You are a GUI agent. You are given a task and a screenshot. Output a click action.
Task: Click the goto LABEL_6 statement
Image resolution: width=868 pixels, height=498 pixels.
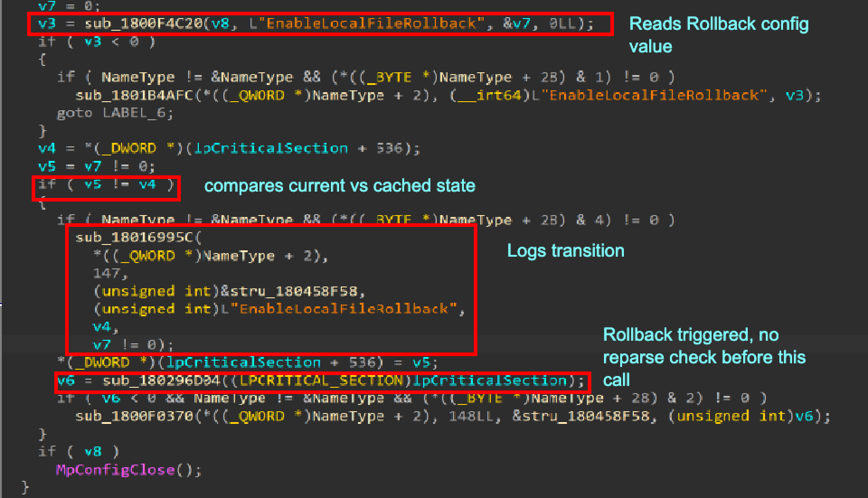pyautogui.click(x=115, y=113)
